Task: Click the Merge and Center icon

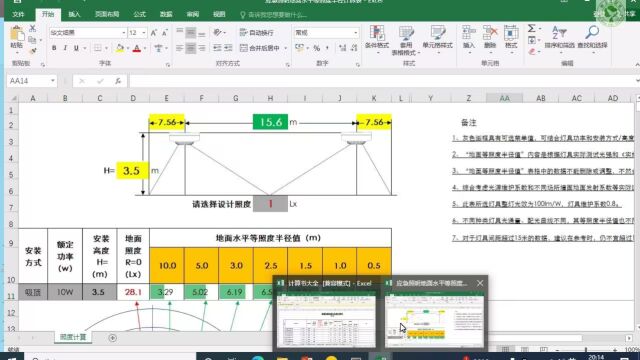Action: 244,48
